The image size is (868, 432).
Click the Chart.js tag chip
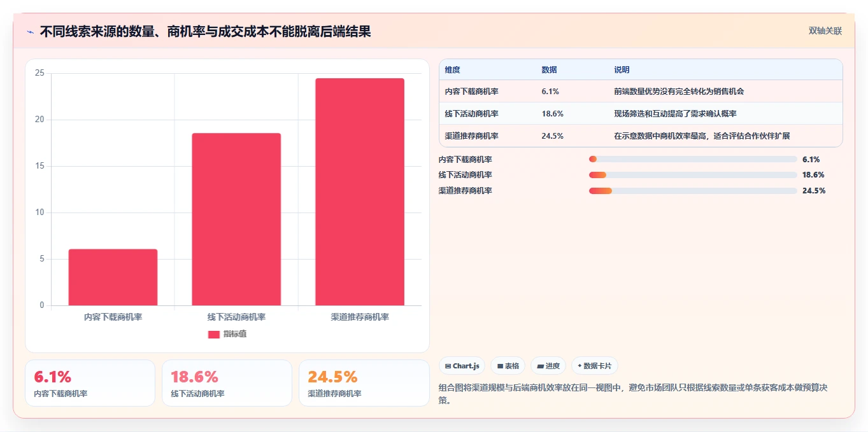(462, 366)
